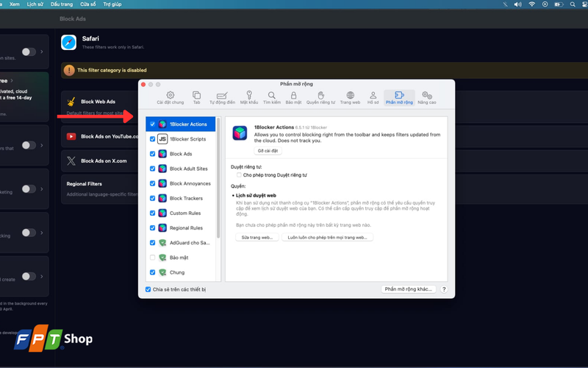Open the Mật khẩu key icon pane
Image resolution: width=588 pixels, height=368 pixels.
point(249,98)
